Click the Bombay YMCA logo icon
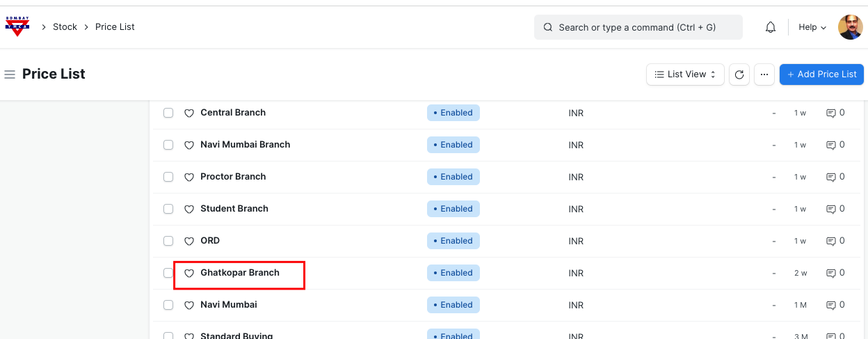Image resolution: width=868 pixels, height=339 pixels. [x=17, y=27]
